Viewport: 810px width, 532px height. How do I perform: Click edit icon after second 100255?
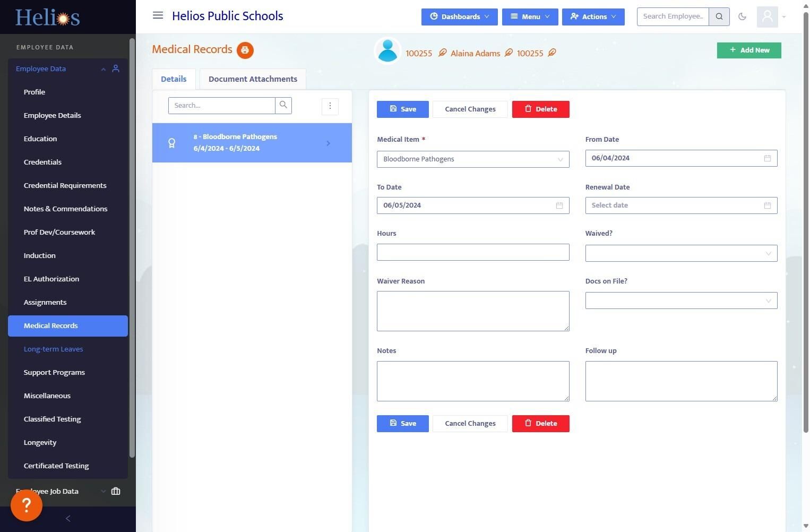pyautogui.click(x=552, y=53)
